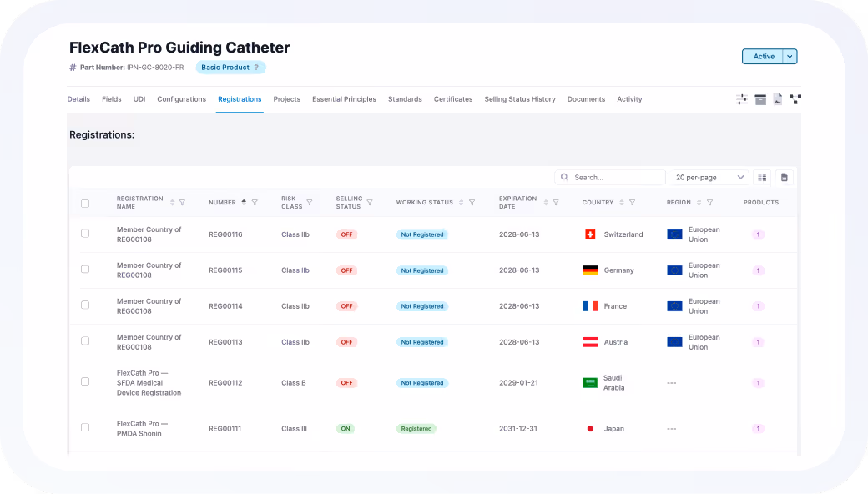Click the France country name
Screen dimensions: 868x494
coord(616,306)
